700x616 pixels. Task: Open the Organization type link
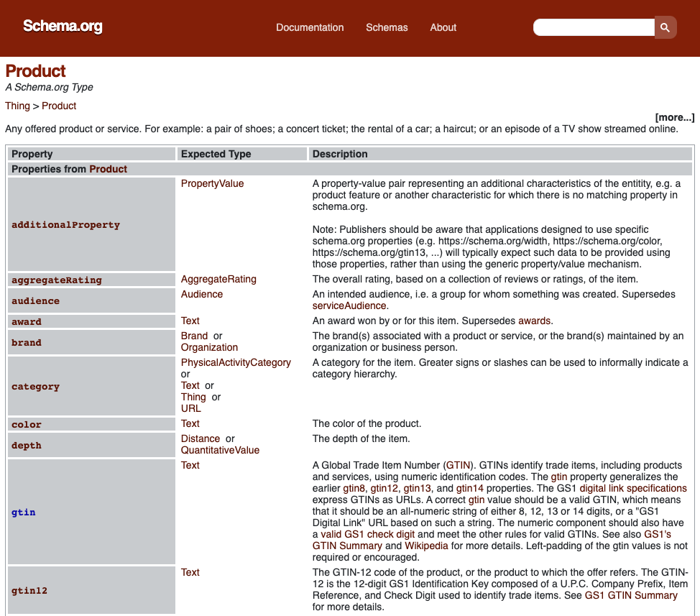pos(209,347)
